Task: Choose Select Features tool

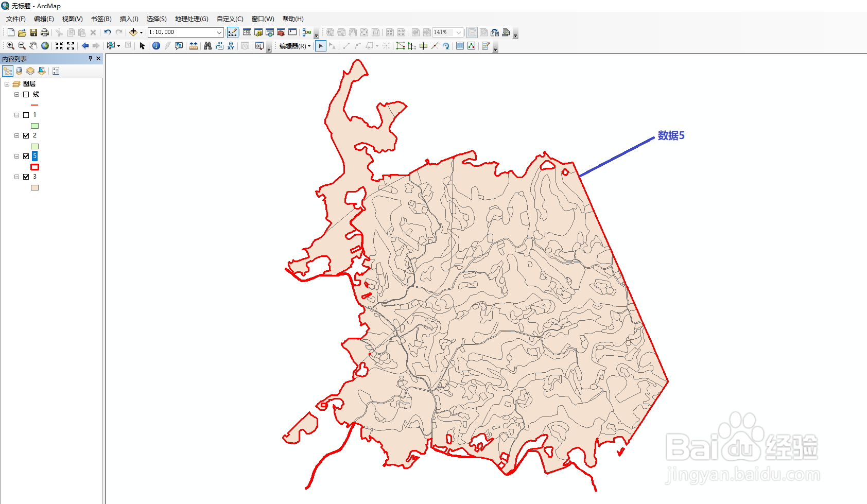Action: (x=111, y=46)
